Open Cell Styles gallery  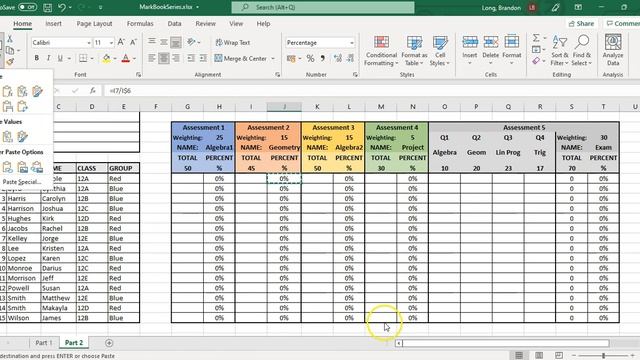[x=440, y=51]
